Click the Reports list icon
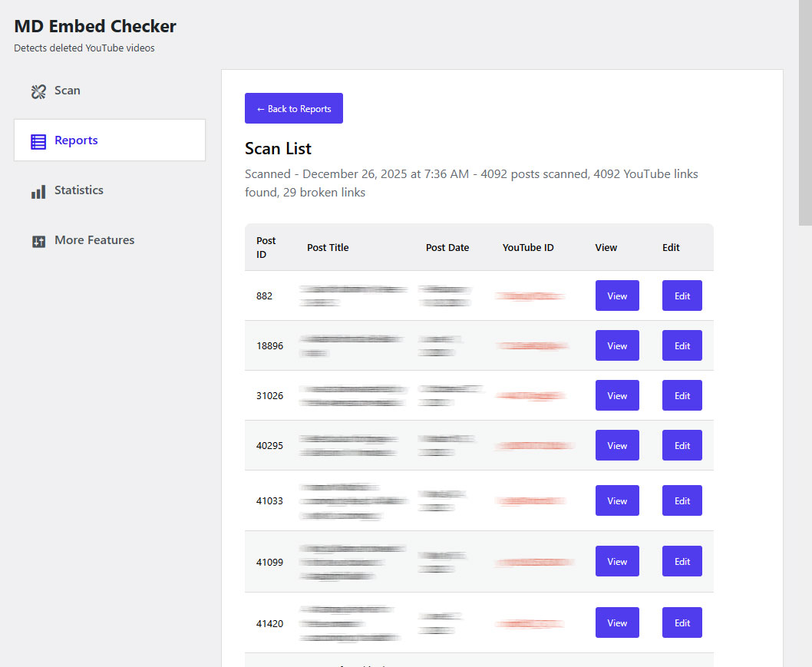Viewport: 812px width, 667px height. [x=38, y=141]
